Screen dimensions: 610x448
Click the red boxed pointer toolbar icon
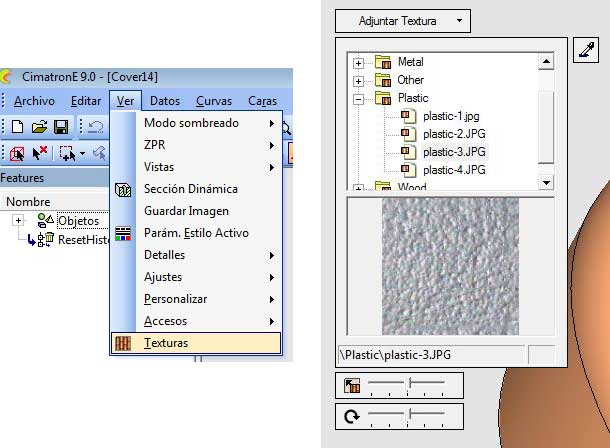point(16,153)
